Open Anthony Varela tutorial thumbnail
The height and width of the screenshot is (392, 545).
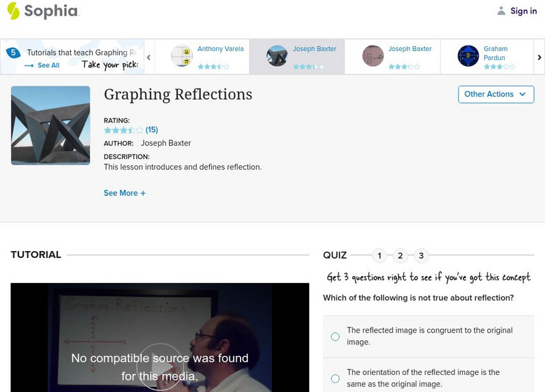point(182,56)
